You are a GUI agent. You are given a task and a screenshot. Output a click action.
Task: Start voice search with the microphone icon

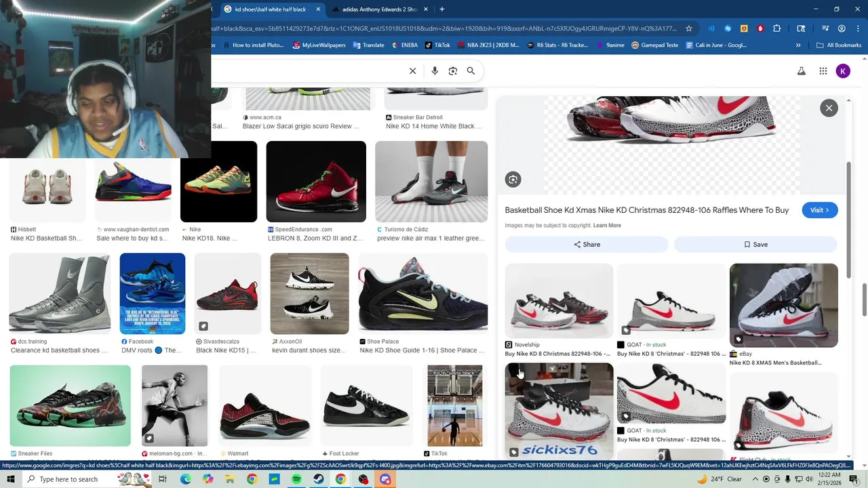(x=435, y=71)
